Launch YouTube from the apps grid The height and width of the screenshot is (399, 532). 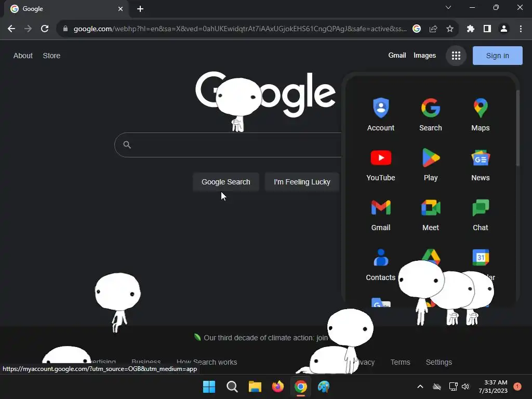point(381,165)
